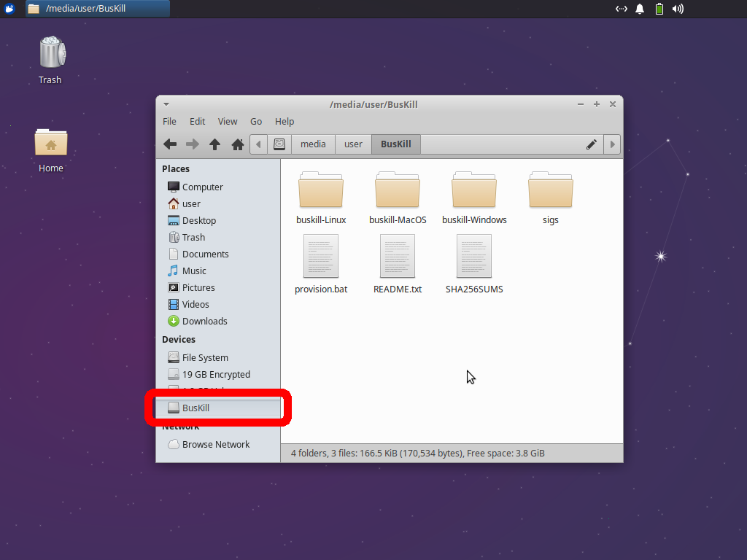Click the right scroll arrow in path bar
This screenshot has height=560, width=747.
613,144
